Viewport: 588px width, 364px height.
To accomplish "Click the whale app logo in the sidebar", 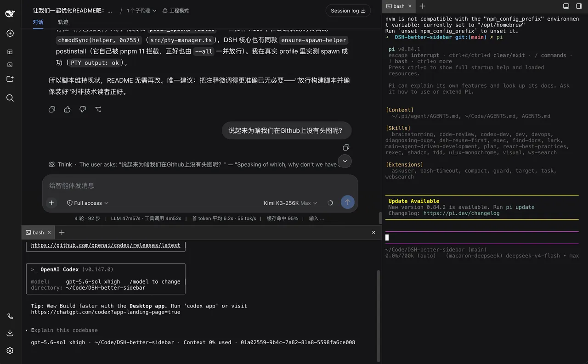I will 10,14.
